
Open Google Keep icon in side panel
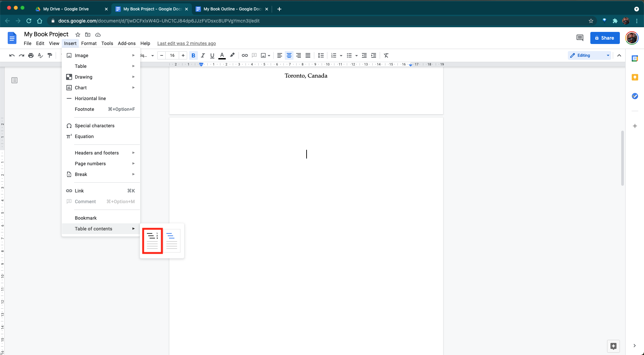coord(635,77)
